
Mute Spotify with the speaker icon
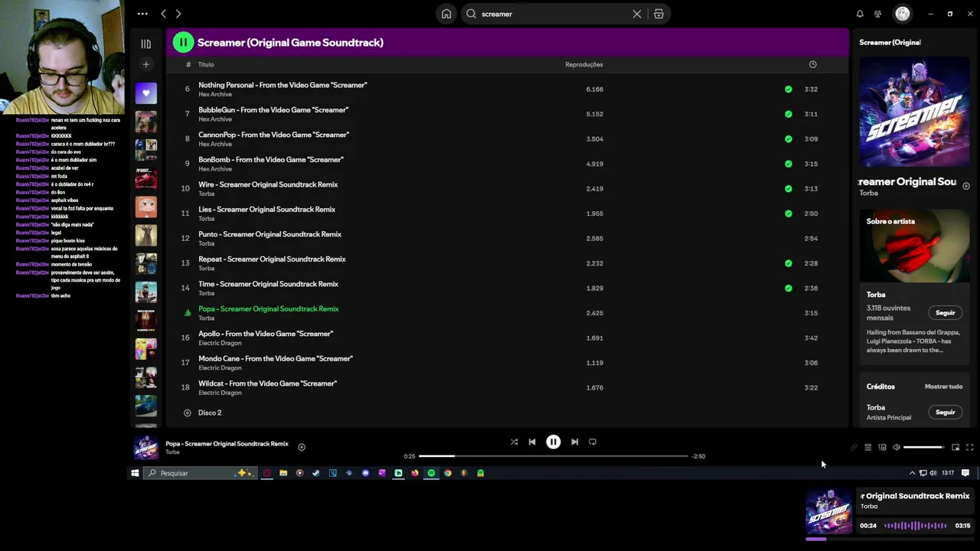[897, 448]
